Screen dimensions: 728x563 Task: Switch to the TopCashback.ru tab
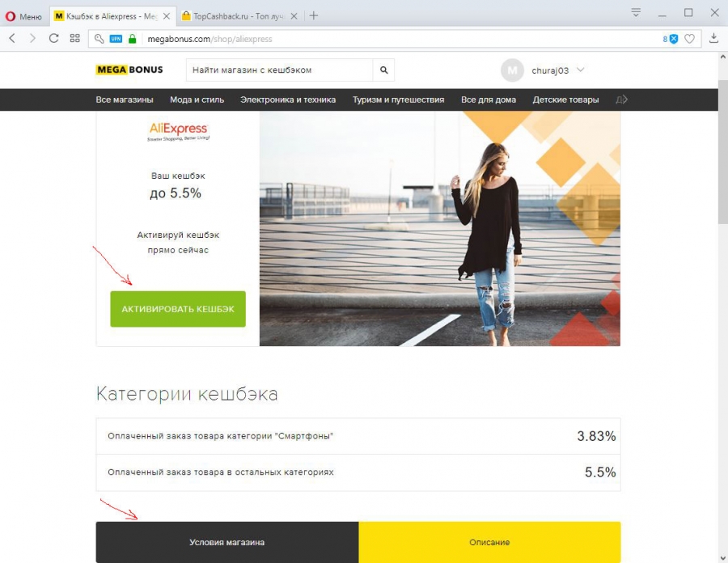(239, 16)
